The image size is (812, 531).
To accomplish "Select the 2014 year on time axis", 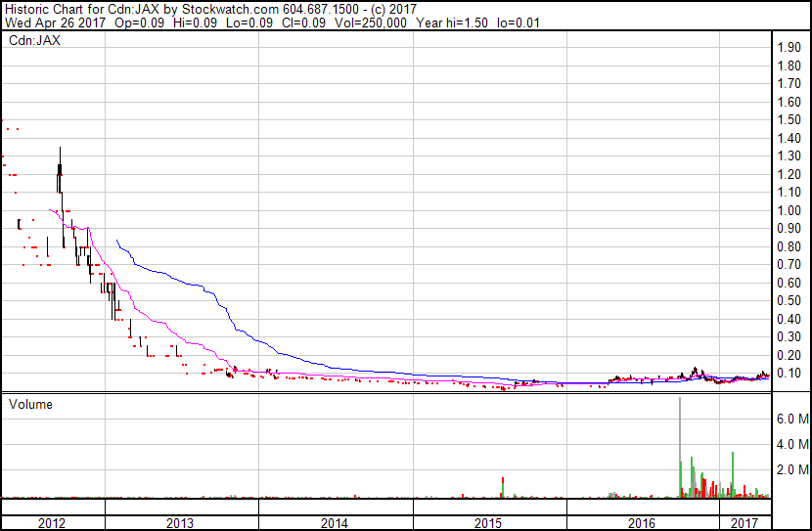I will [335, 523].
